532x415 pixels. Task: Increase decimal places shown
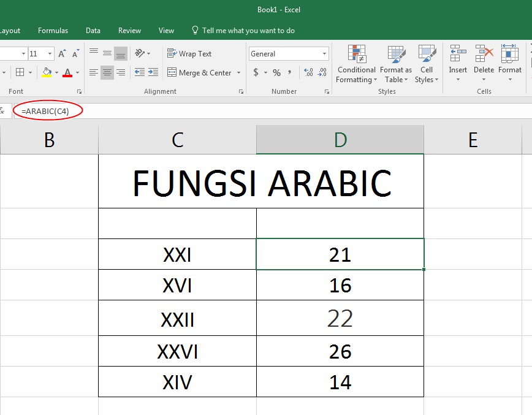pos(310,72)
